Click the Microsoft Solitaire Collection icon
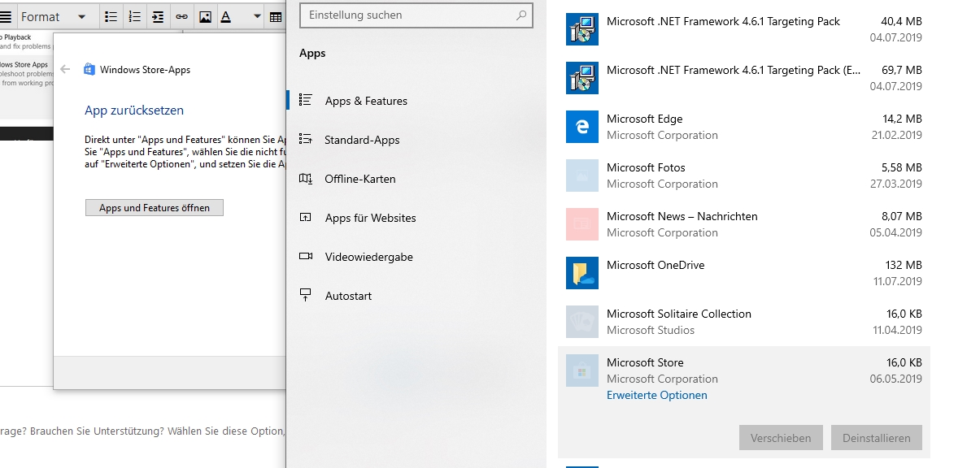Image resolution: width=980 pixels, height=468 pixels. point(582,322)
